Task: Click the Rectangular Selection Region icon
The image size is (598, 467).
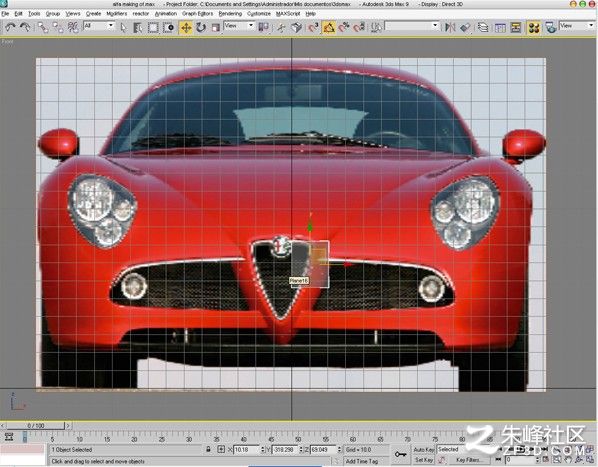Action: click(x=153, y=27)
